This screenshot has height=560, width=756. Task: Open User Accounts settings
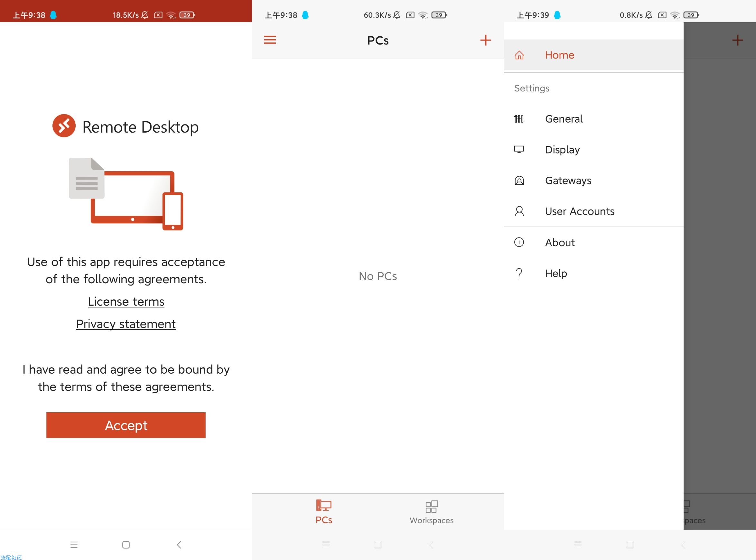pos(579,211)
